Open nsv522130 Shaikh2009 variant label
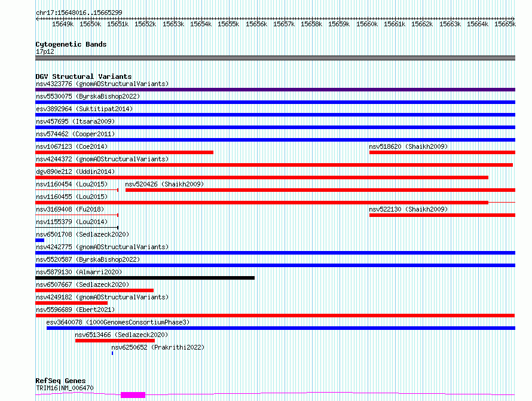532x401 pixels. pyautogui.click(x=408, y=209)
